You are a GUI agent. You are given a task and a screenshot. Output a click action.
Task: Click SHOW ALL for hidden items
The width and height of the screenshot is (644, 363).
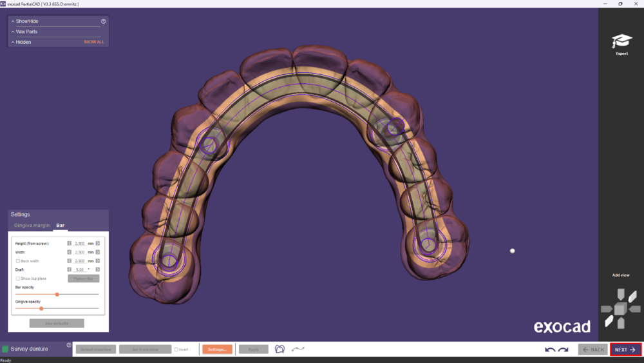click(x=94, y=42)
